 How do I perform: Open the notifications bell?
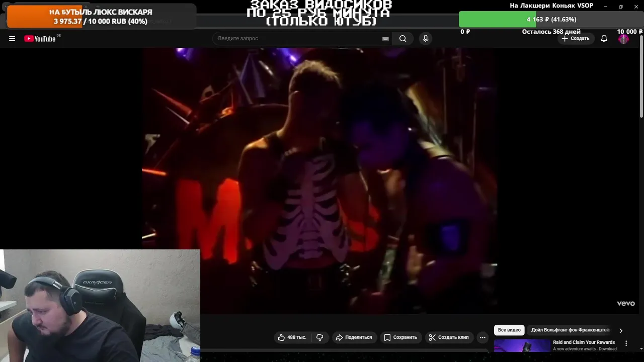click(604, 39)
